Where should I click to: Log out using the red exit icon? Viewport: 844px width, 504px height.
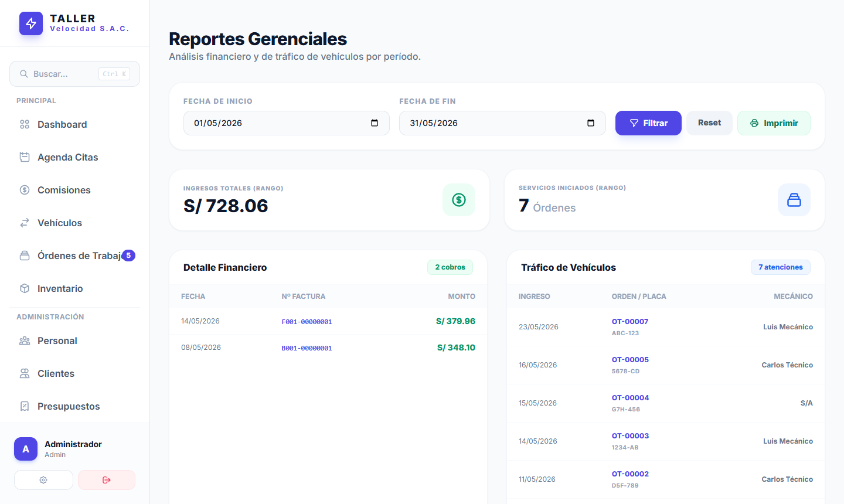point(107,480)
